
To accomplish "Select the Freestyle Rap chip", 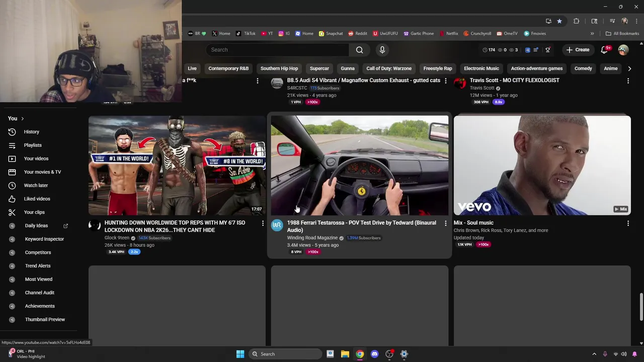I will [438, 68].
